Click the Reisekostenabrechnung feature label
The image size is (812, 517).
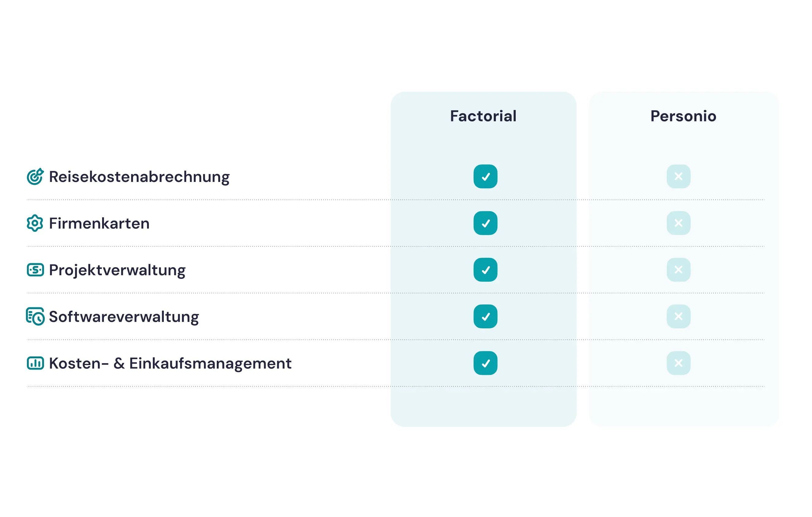[139, 177]
